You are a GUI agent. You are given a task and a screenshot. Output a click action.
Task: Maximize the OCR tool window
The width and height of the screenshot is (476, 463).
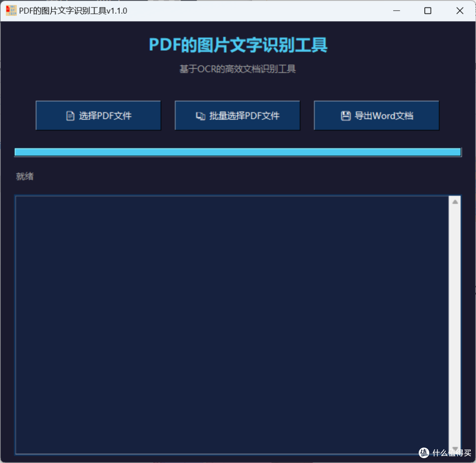click(428, 11)
